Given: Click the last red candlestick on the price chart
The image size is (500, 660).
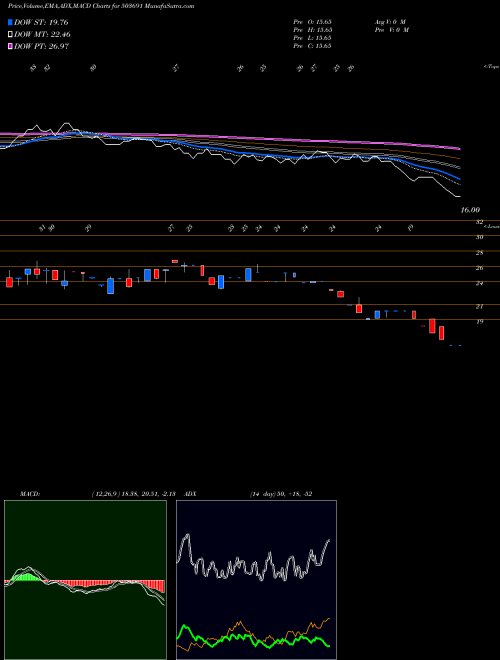Looking at the screenshot, I should (441, 333).
